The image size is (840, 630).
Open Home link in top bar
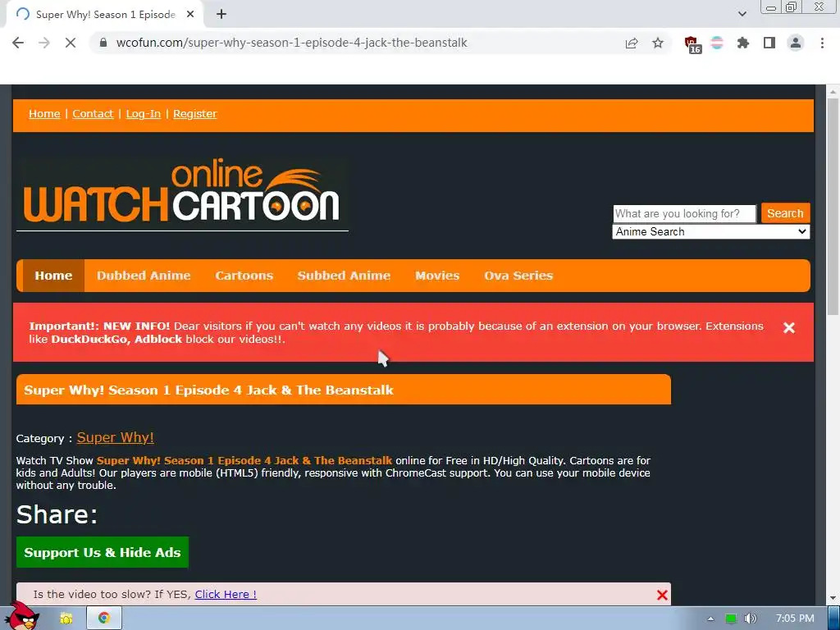click(44, 113)
